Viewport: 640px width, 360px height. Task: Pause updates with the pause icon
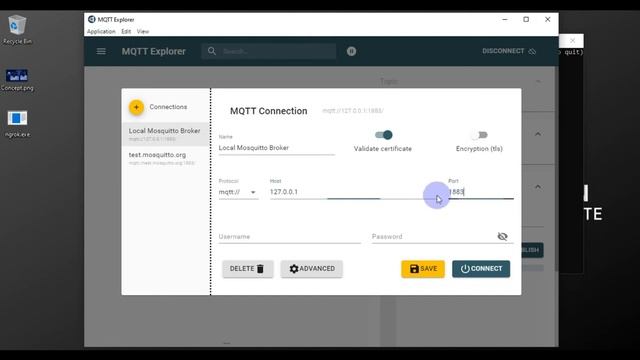pyautogui.click(x=351, y=51)
